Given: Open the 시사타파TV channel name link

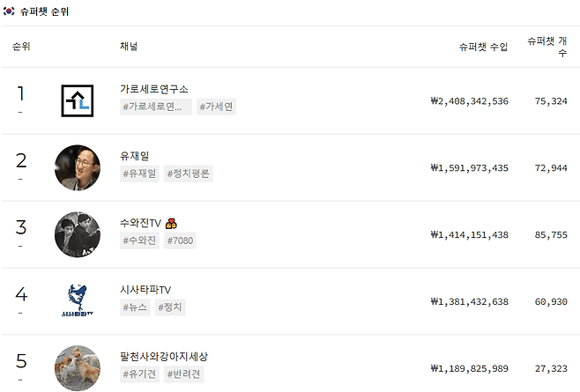Looking at the screenshot, I should 145,290.
